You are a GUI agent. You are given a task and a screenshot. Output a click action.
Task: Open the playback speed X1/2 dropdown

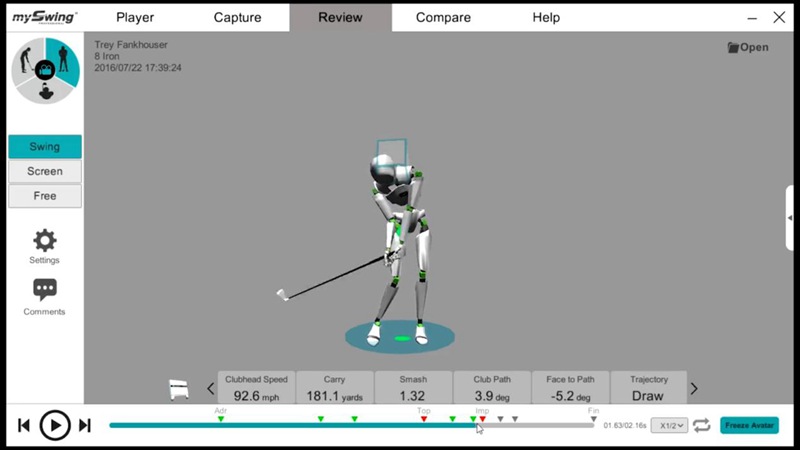669,425
